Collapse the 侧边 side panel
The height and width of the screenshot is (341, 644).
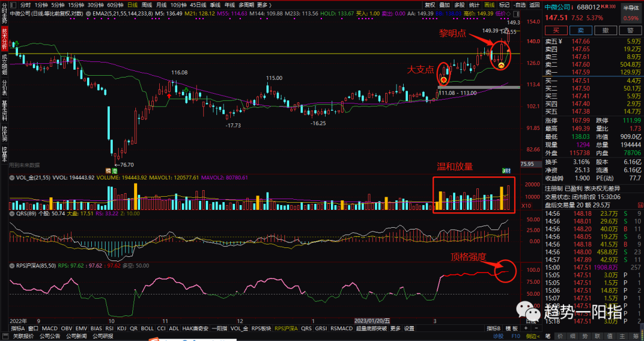(532, 336)
